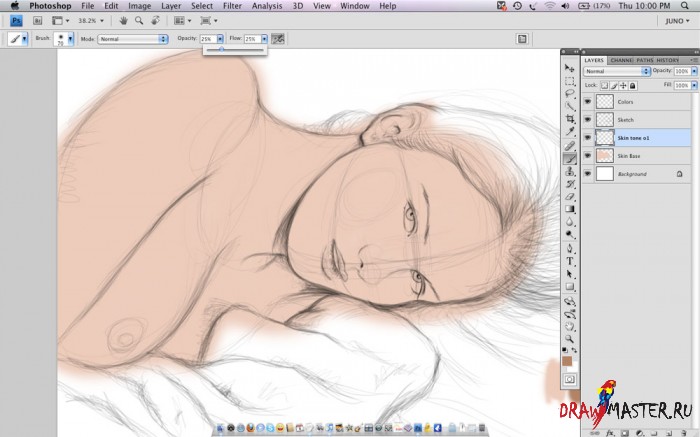The width and height of the screenshot is (700, 437).
Task: Hide the Colors layer
Action: (588, 102)
